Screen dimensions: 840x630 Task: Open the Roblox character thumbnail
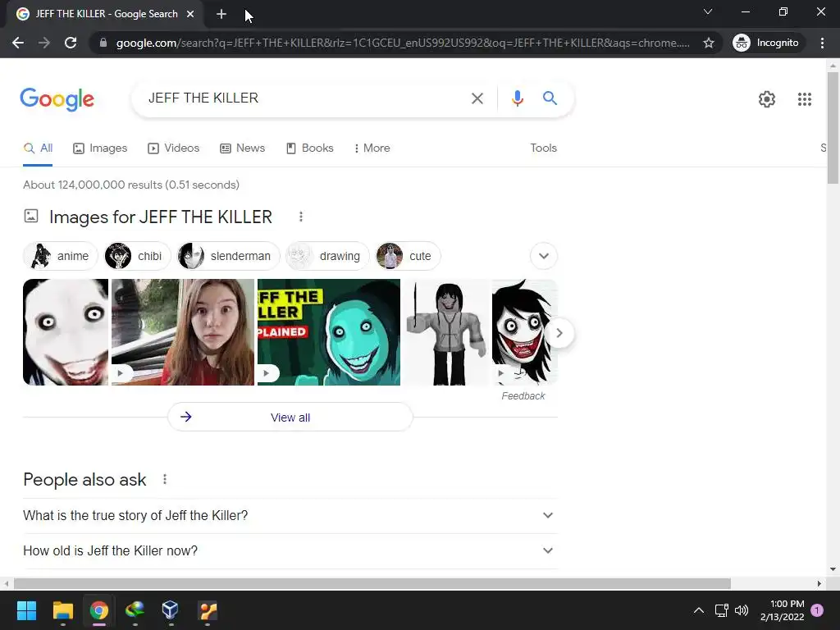[446, 332]
